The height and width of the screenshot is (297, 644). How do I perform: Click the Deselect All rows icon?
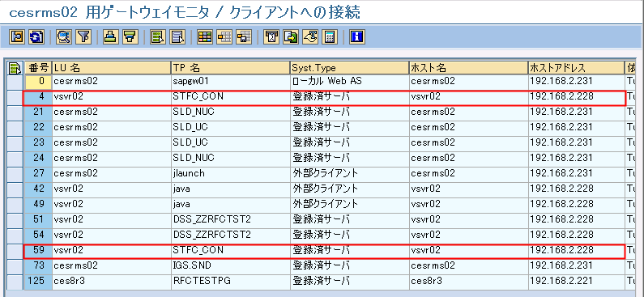pos(177,37)
